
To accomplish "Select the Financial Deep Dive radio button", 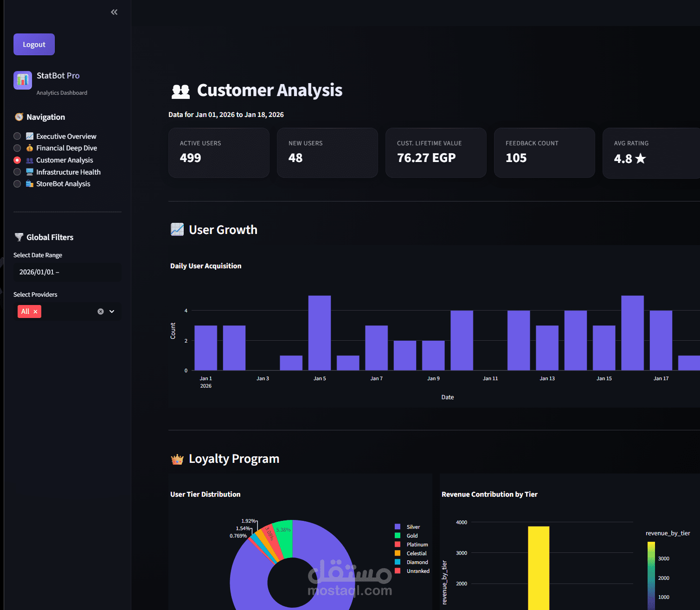I will [17, 148].
